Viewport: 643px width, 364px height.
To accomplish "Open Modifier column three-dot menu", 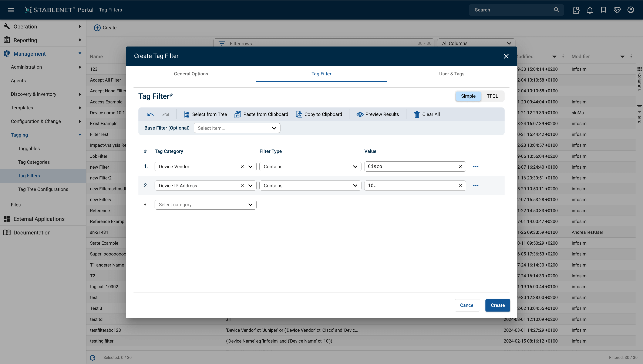I will 631,56.
